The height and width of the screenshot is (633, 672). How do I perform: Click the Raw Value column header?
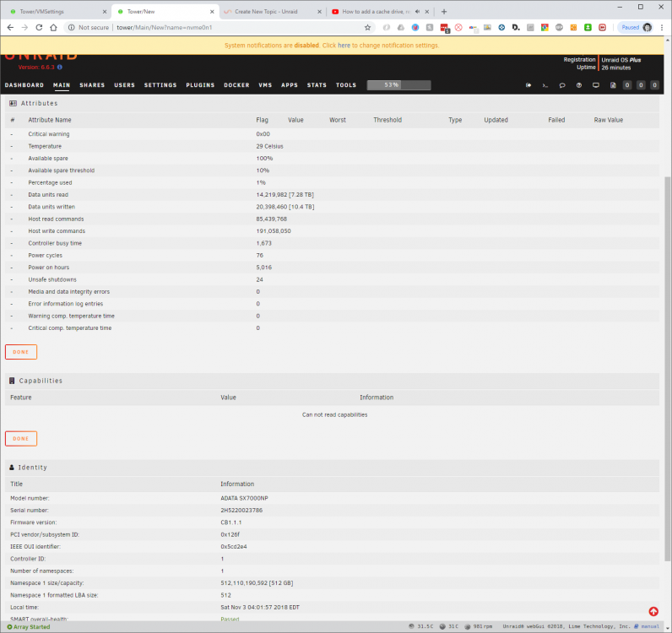tap(608, 120)
